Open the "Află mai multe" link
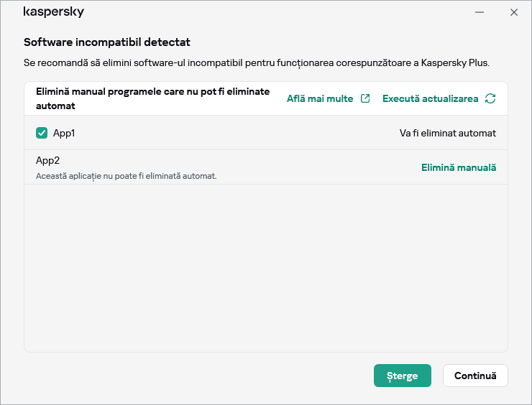 pyautogui.click(x=320, y=99)
